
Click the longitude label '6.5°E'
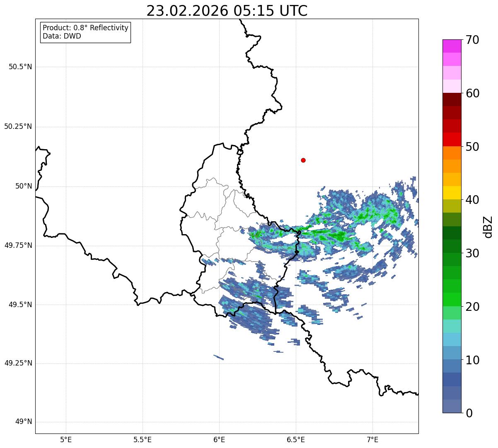coord(296,440)
